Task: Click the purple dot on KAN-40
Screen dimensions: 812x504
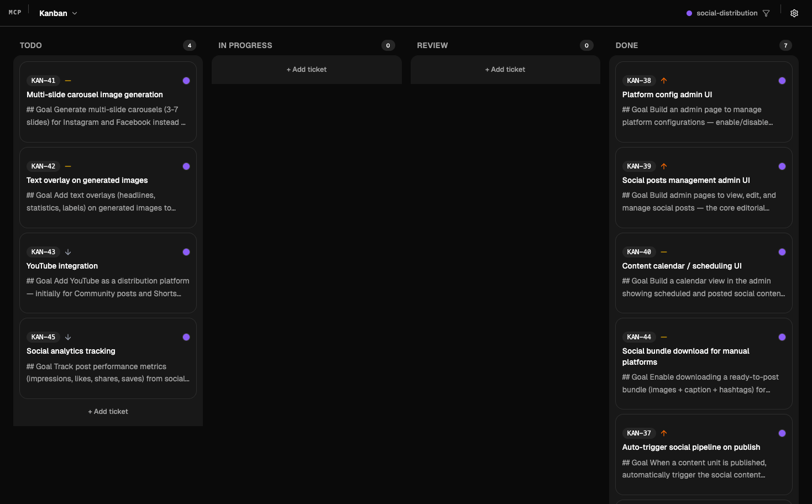Action: (782, 252)
